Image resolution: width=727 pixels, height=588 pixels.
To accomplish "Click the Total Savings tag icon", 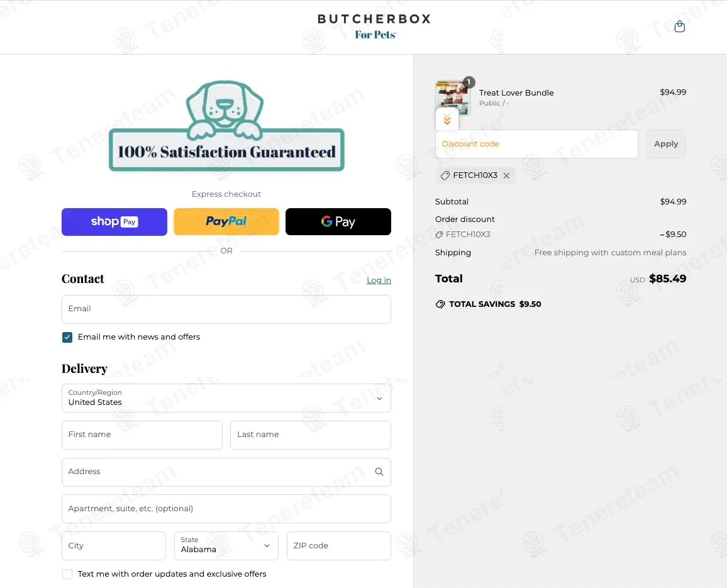I will click(x=440, y=304).
